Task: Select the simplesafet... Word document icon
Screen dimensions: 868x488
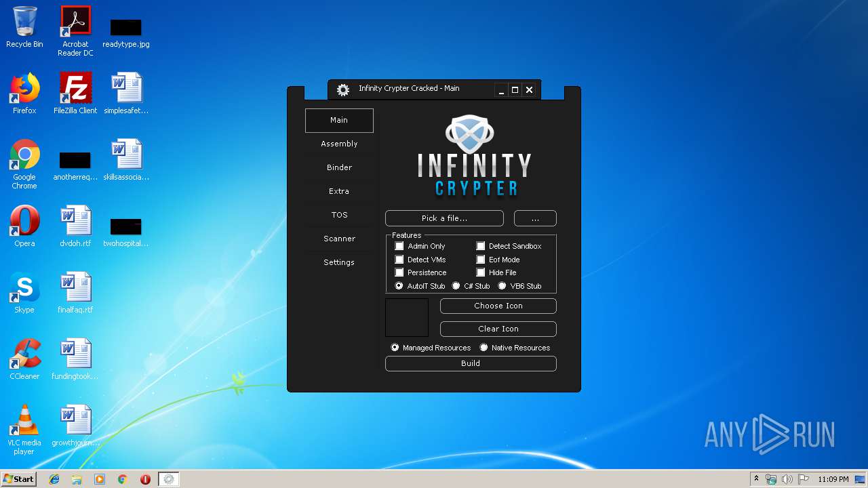Action: coord(126,94)
